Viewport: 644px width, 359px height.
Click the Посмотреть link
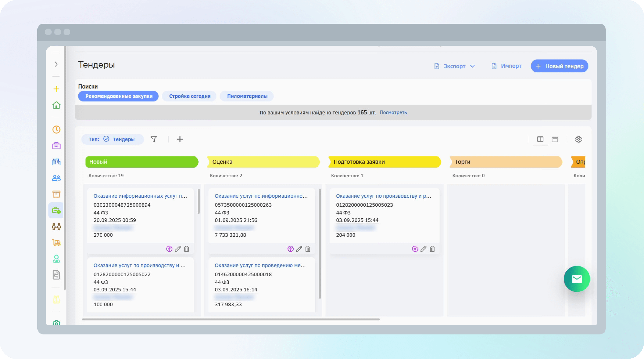pyautogui.click(x=393, y=112)
